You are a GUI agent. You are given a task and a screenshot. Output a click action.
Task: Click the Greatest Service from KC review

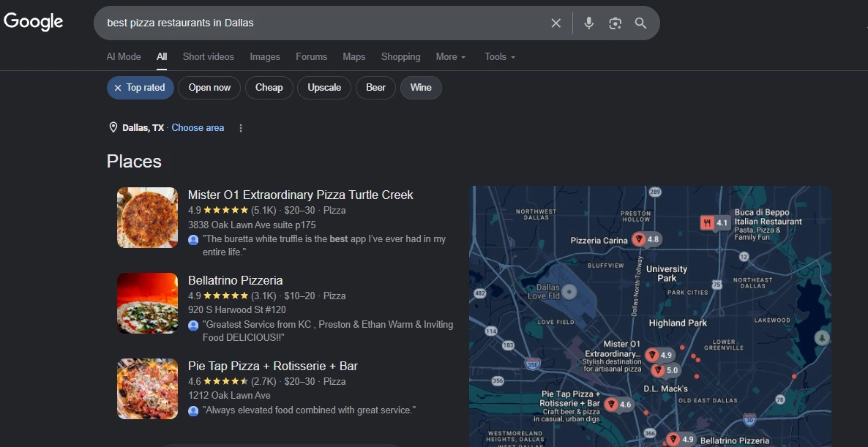click(x=328, y=331)
